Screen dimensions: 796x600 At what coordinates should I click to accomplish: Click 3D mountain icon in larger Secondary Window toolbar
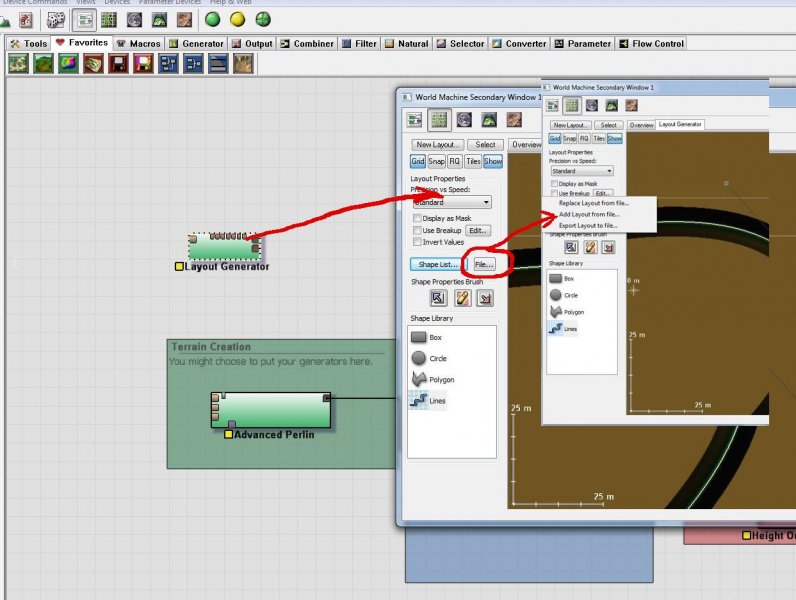pos(489,120)
